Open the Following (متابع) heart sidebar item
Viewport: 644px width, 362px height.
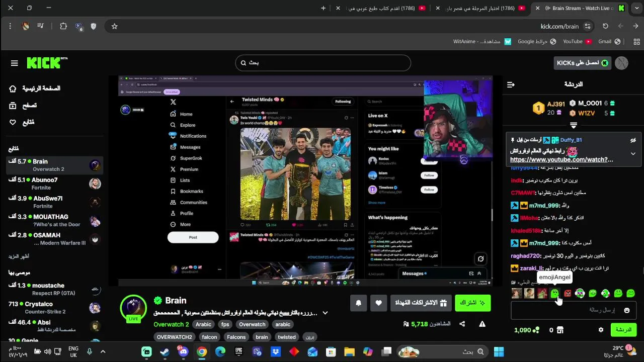tap(22, 122)
